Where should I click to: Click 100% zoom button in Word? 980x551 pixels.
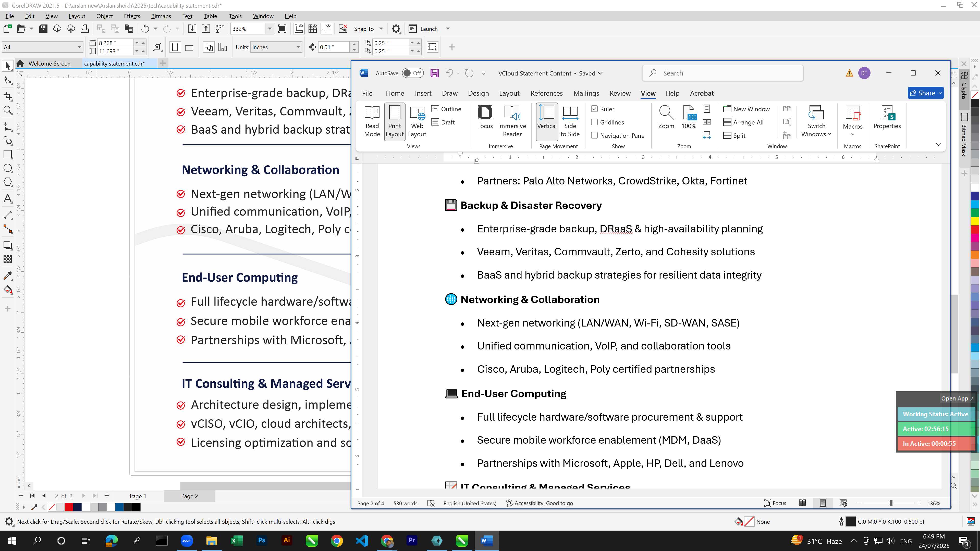[x=689, y=118]
